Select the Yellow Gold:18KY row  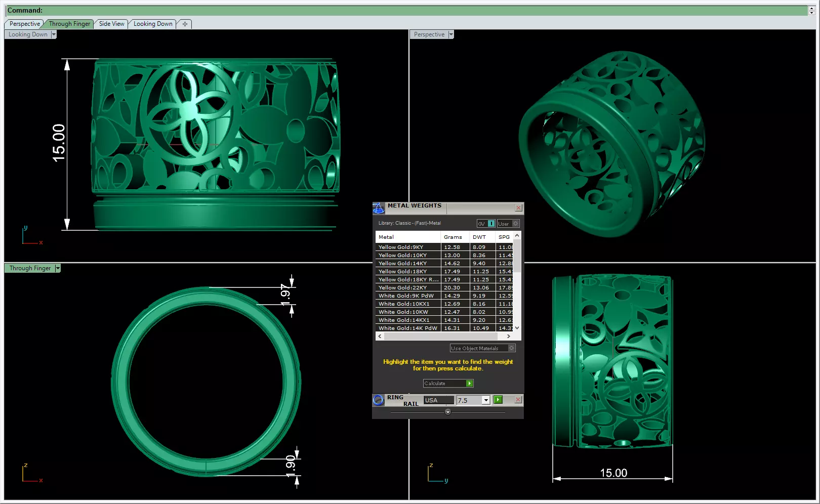[444, 272]
